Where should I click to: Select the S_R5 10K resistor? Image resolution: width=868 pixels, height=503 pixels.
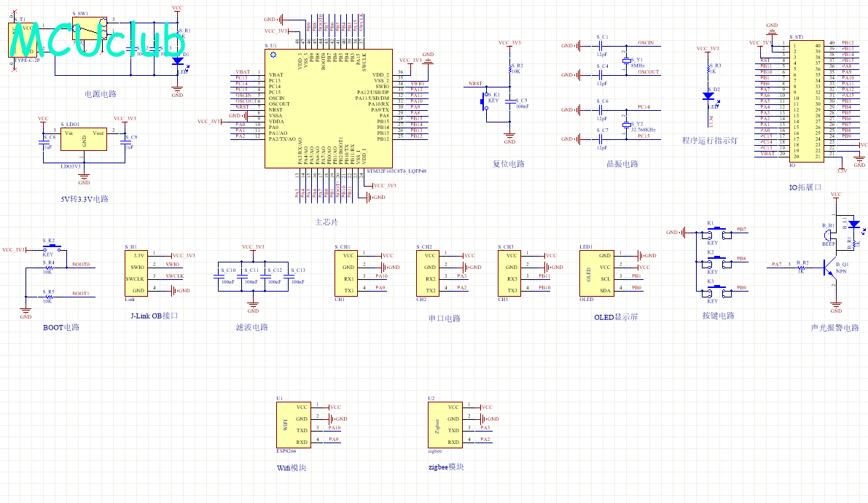pyautogui.click(x=48, y=297)
